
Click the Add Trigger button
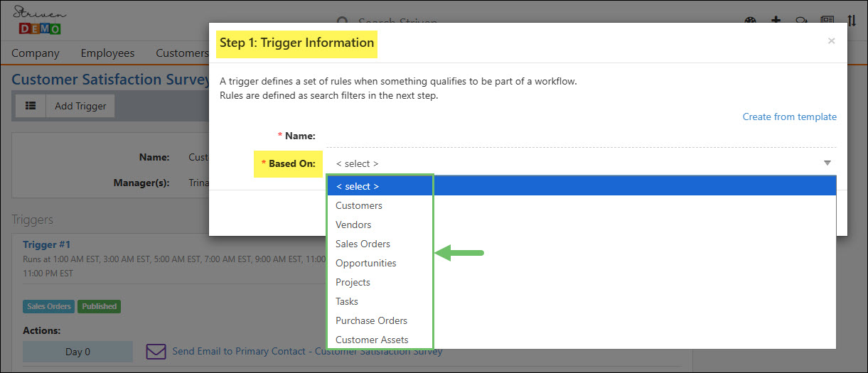pos(80,106)
